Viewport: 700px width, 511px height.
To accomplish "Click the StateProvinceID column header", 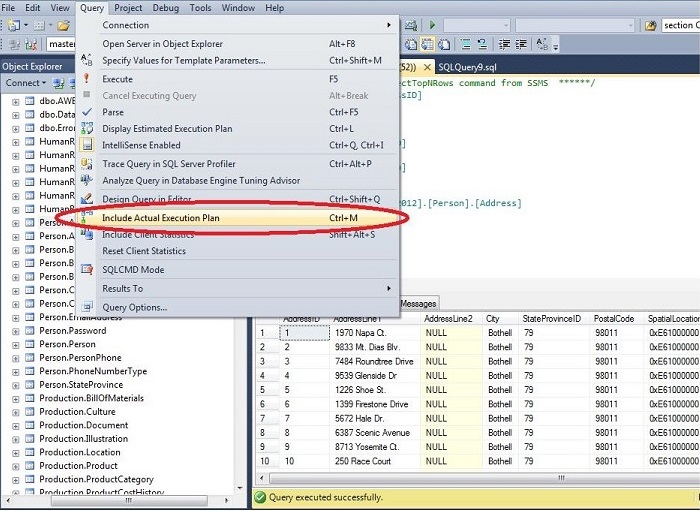I will pyautogui.click(x=553, y=319).
